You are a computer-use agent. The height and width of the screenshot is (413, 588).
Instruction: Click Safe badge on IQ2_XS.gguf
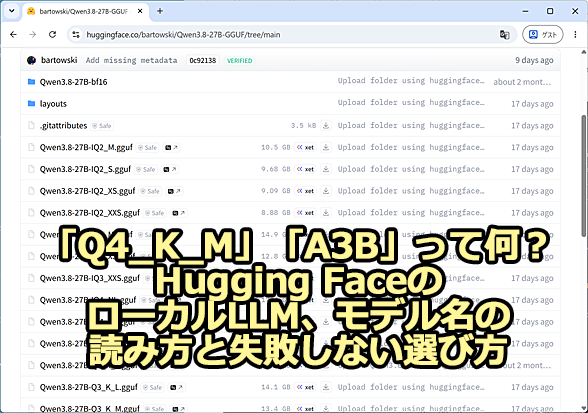(x=150, y=191)
